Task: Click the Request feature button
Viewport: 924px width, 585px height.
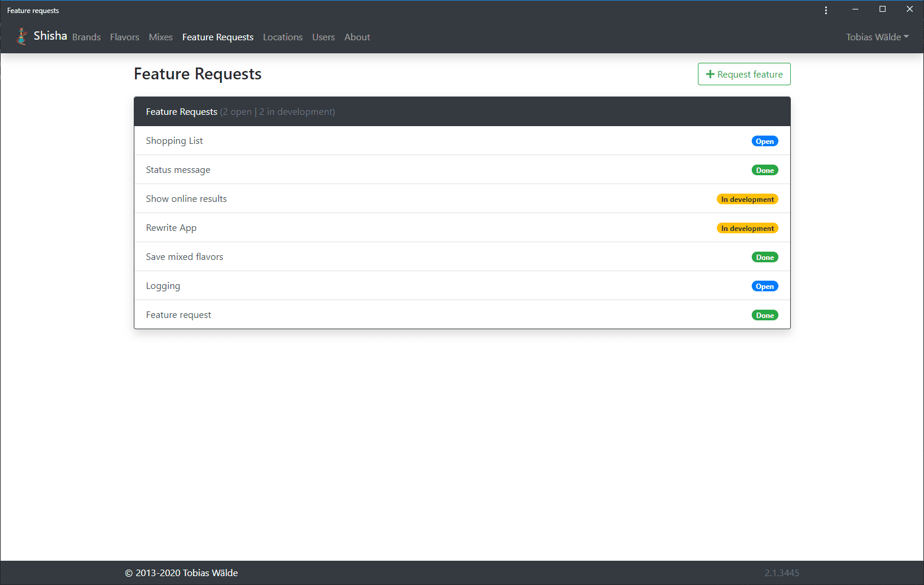Action: click(x=744, y=74)
